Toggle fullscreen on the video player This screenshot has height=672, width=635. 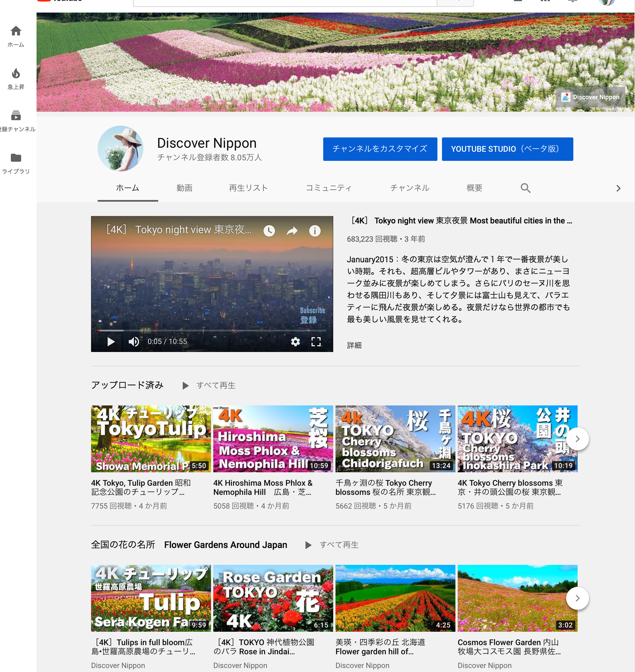pyautogui.click(x=316, y=341)
